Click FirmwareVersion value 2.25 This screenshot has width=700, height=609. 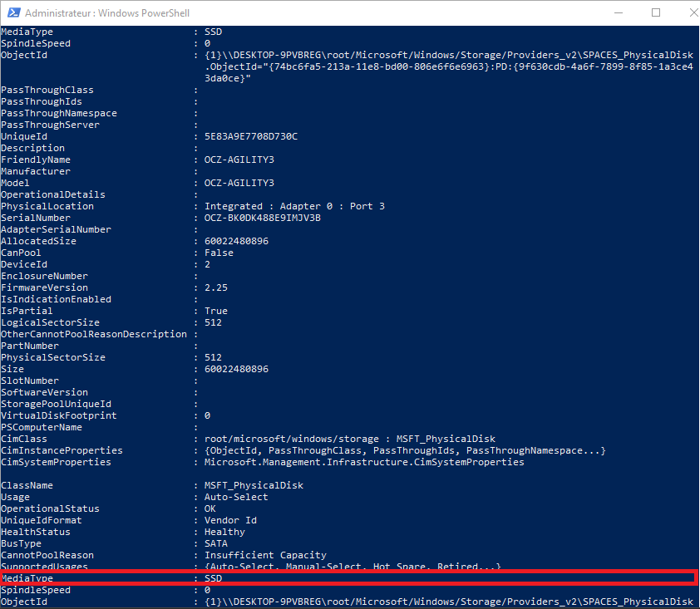[216, 287]
